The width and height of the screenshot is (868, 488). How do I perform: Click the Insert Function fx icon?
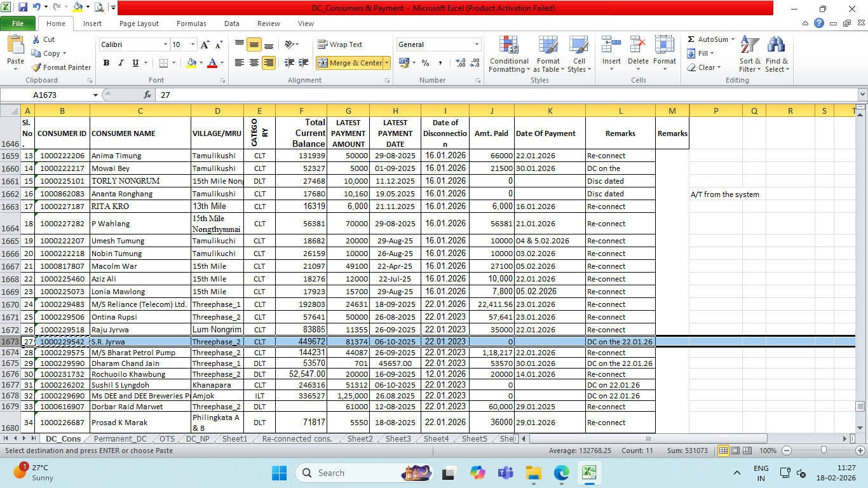(147, 95)
